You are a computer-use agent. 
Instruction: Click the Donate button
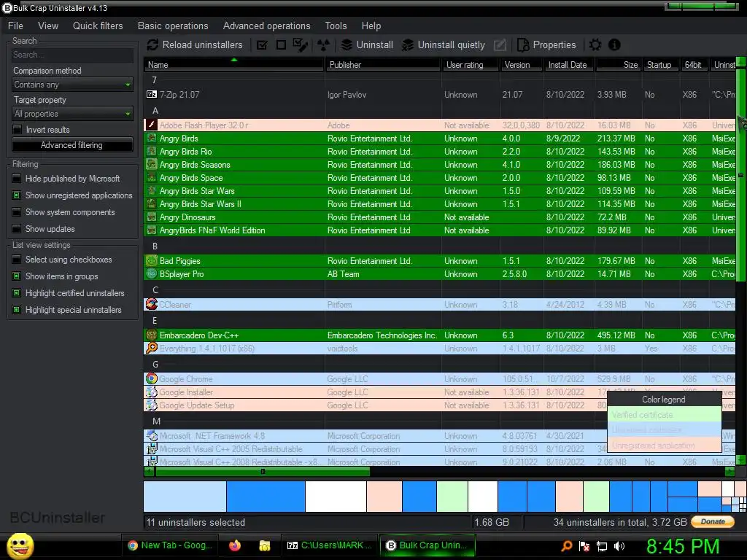(713, 521)
